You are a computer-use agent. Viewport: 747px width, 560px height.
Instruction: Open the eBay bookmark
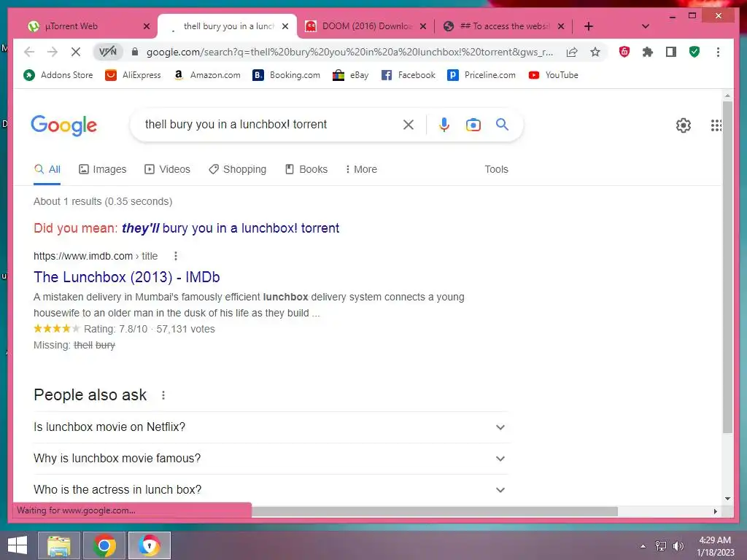351,75
